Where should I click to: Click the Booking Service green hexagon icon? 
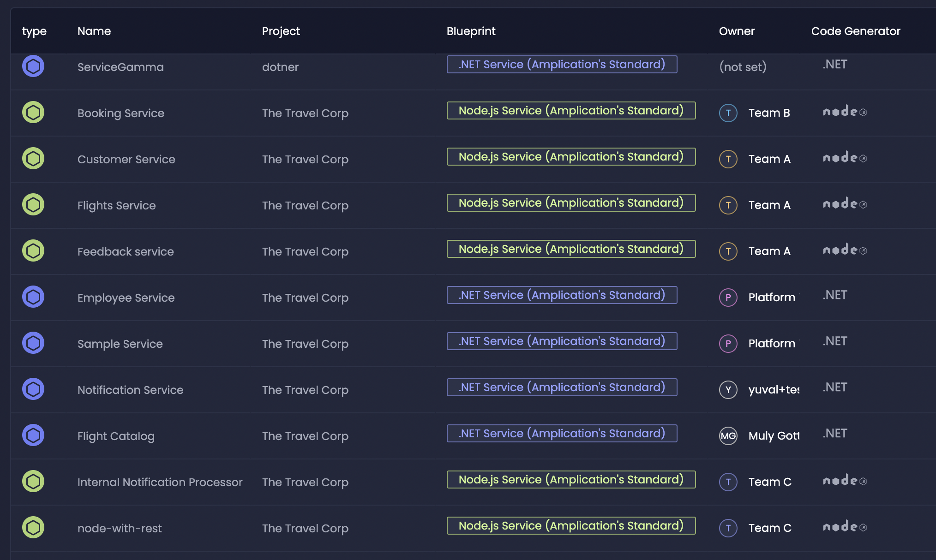(33, 113)
